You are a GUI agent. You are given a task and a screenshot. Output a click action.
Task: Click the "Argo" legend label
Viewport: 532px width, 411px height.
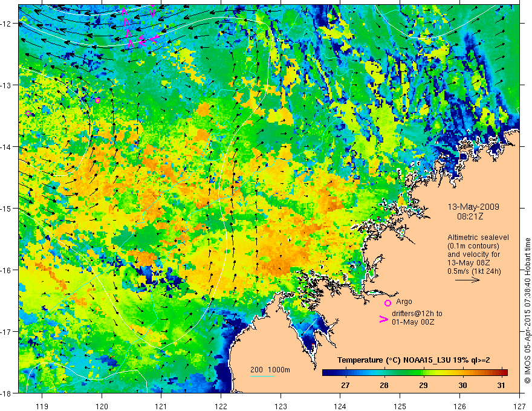[404, 302]
